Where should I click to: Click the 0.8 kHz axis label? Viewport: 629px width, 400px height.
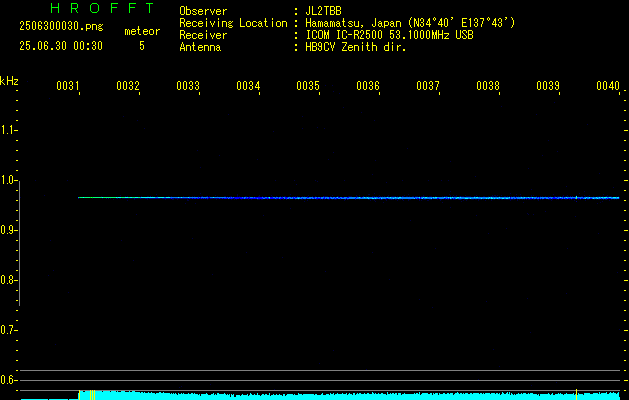8,280
